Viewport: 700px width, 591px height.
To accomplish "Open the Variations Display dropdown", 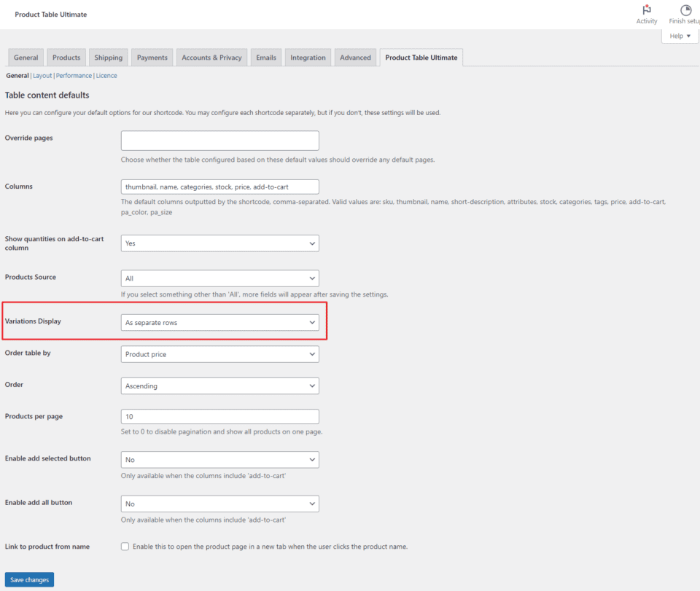I will pyautogui.click(x=219, y=321).
